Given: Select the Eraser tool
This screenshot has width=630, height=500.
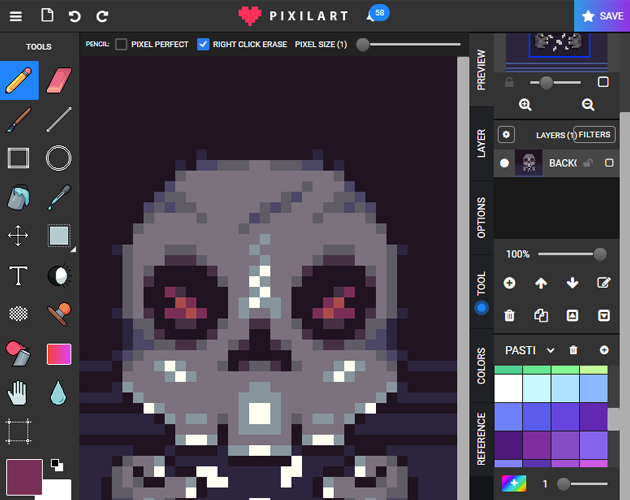Looking at the screenshot, I should (59, 80).
